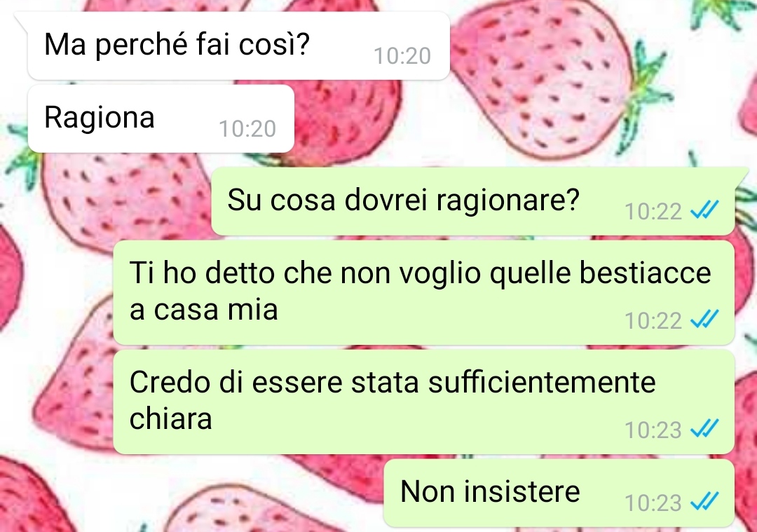The height and width of the screenshot is (532, 757).
Task: Tap the 'Ma perché fai così?' message bubble
Action: 238,46
